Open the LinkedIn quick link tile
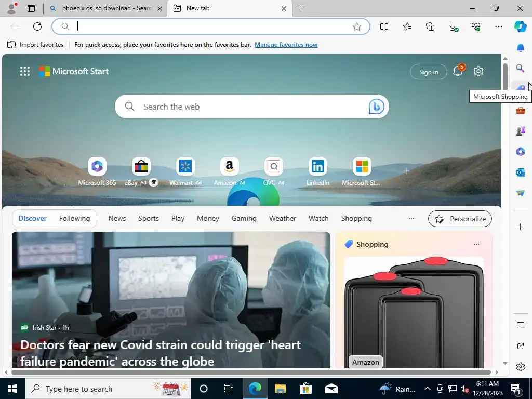This screenshot has height=399, width=532. click(317, 171)
